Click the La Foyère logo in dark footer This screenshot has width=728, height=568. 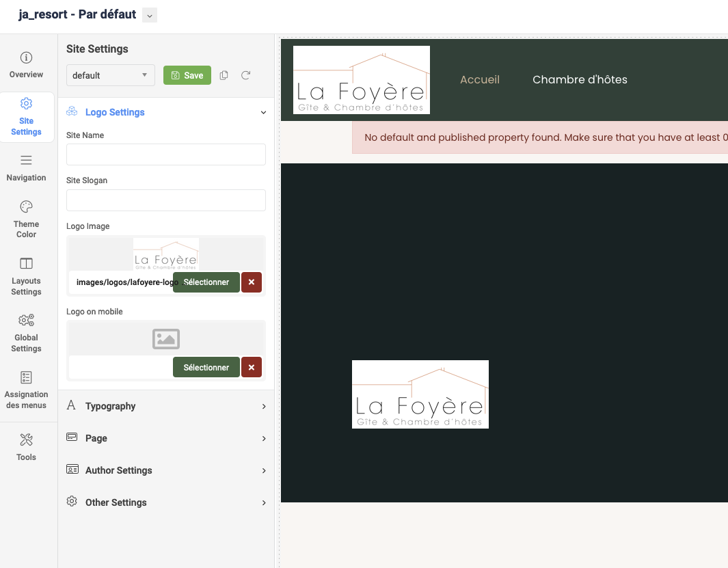click(x=420, y=394)
